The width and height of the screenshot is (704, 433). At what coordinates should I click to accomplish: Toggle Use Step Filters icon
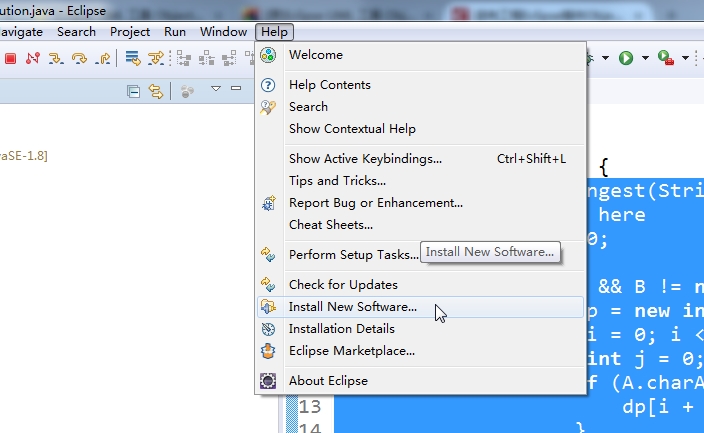point(156,58)
